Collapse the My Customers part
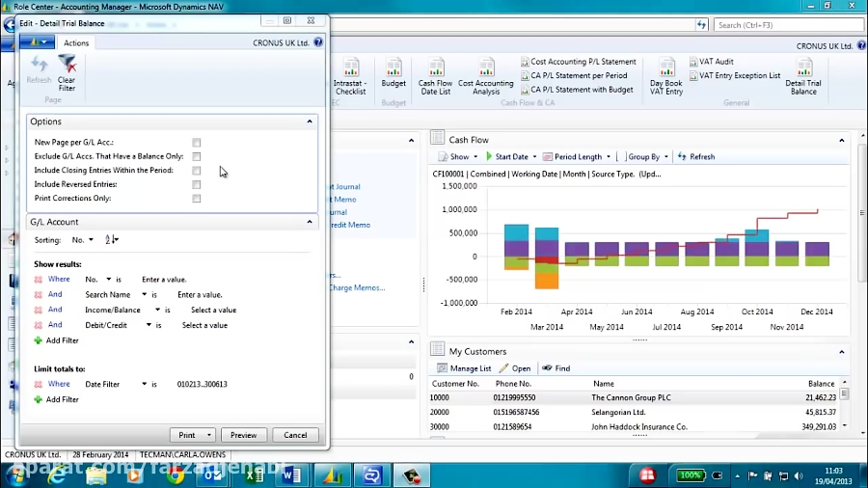This screenshot has width=868, height=488. point(841,352)
